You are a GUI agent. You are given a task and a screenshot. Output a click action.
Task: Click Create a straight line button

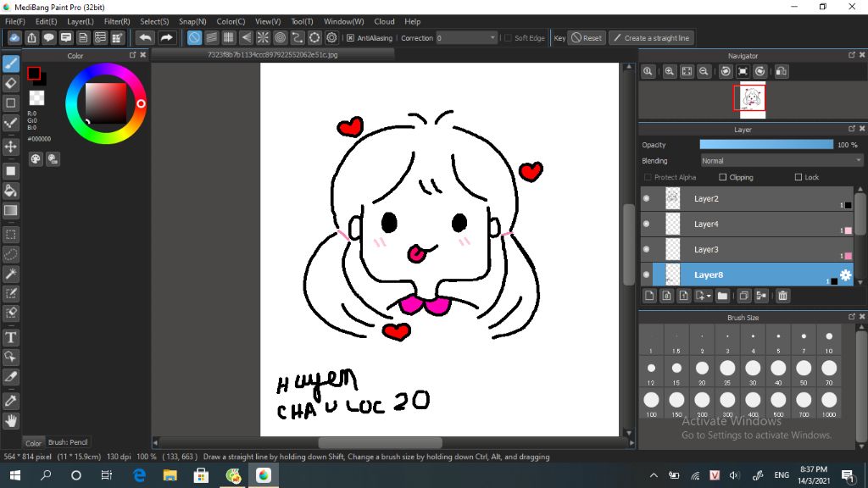[x=652, y=37]
